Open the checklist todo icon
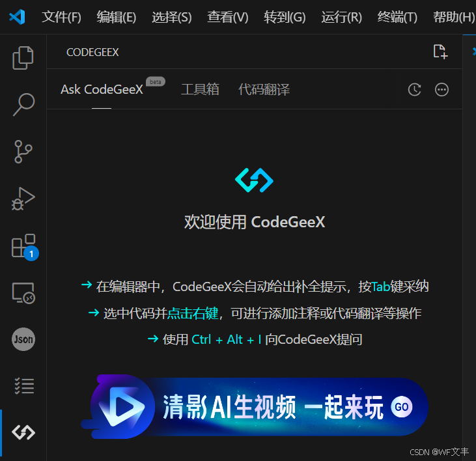 coord(24,385)
